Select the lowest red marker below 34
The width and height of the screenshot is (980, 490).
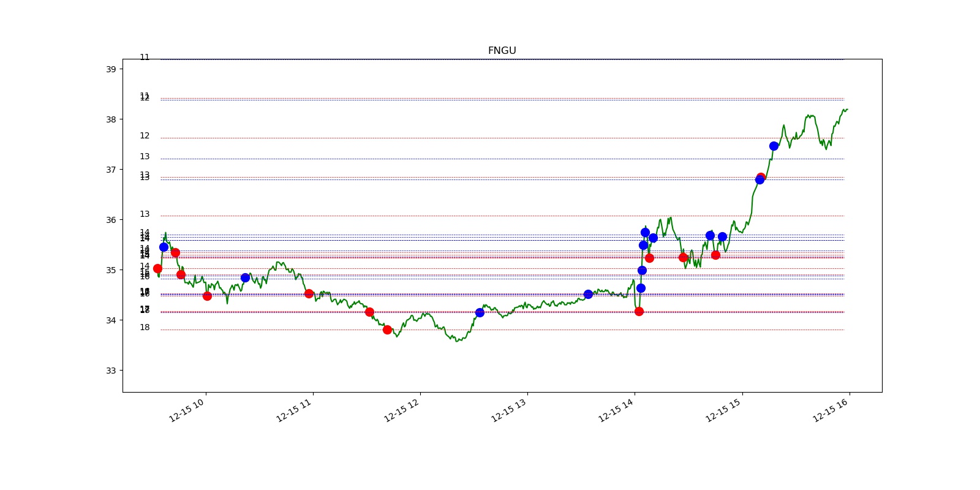pyautogui.click(x=387, y=330)
